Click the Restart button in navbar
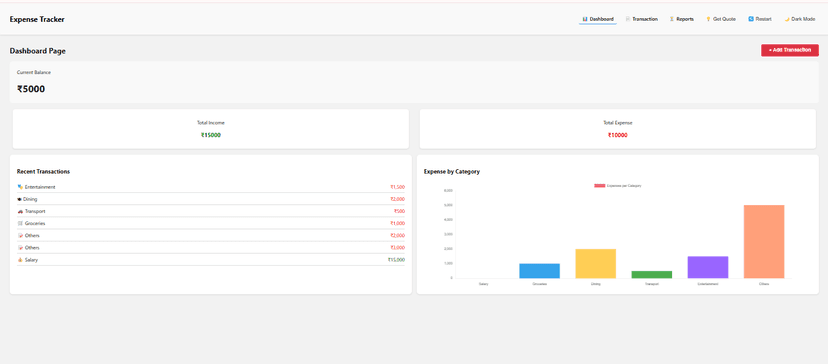 (x=760, y=19)
